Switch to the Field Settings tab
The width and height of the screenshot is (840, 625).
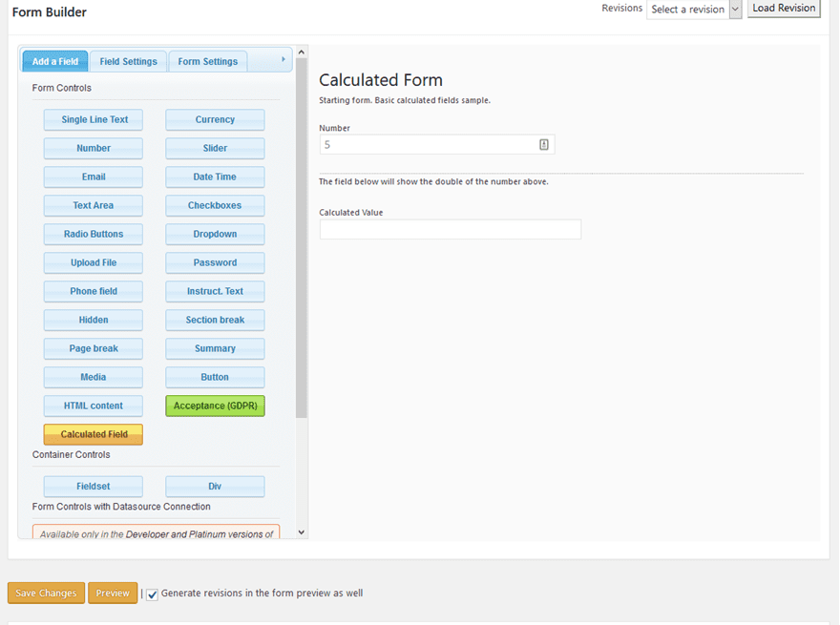tap(128, 60)
